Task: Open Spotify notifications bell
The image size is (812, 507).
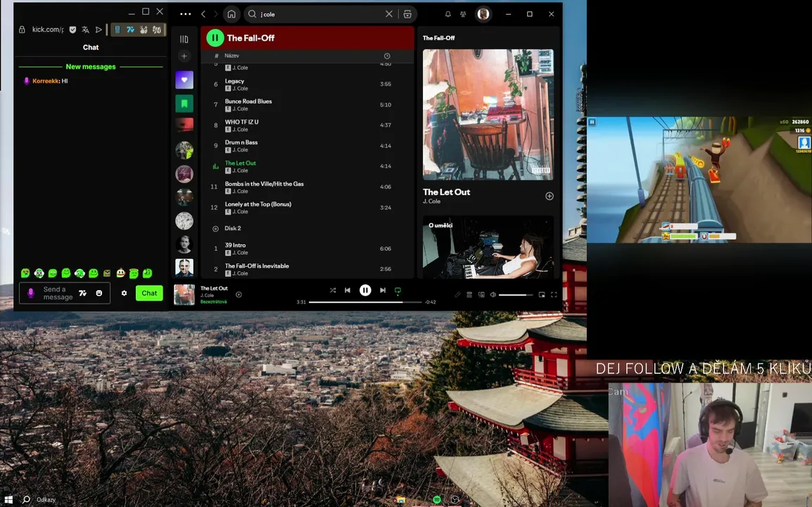Action: (448, 14)
